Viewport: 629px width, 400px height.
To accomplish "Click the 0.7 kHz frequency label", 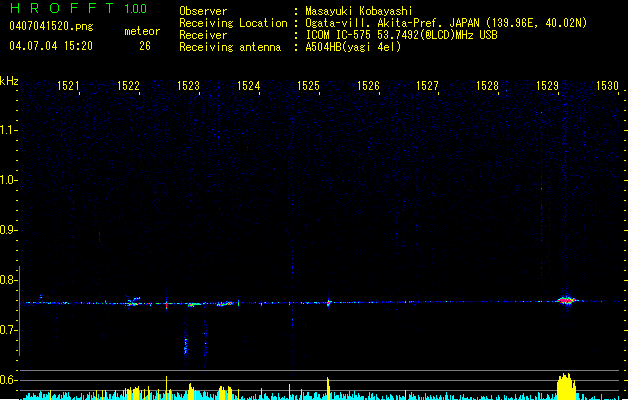I will 8,330.
